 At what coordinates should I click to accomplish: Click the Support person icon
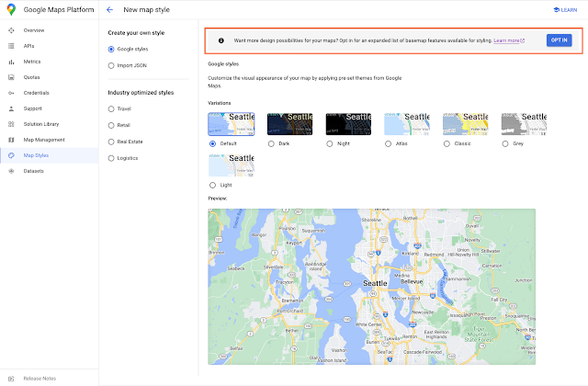(11, 108)
